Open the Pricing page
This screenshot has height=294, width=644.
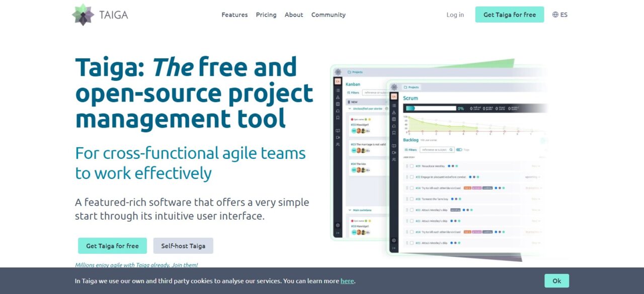tap(266, 15)
